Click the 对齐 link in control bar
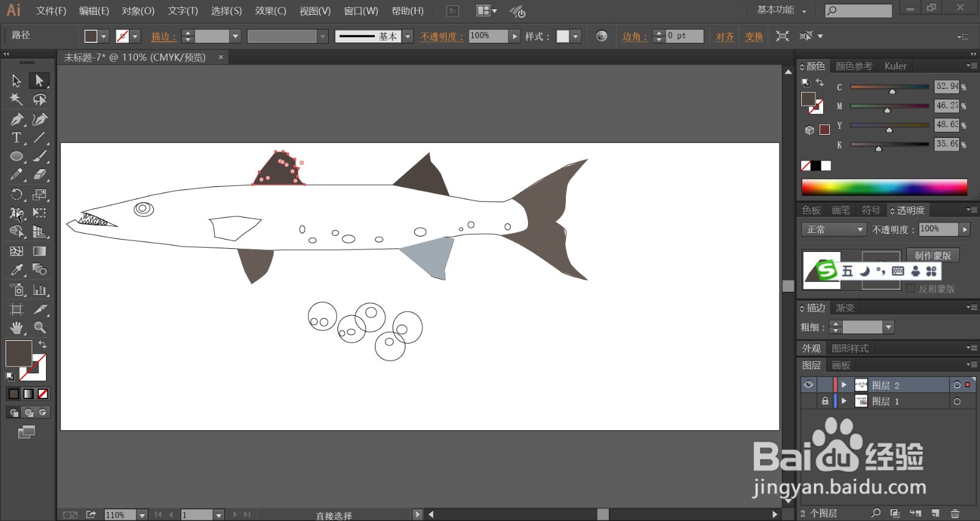 [x=725, y=36]
